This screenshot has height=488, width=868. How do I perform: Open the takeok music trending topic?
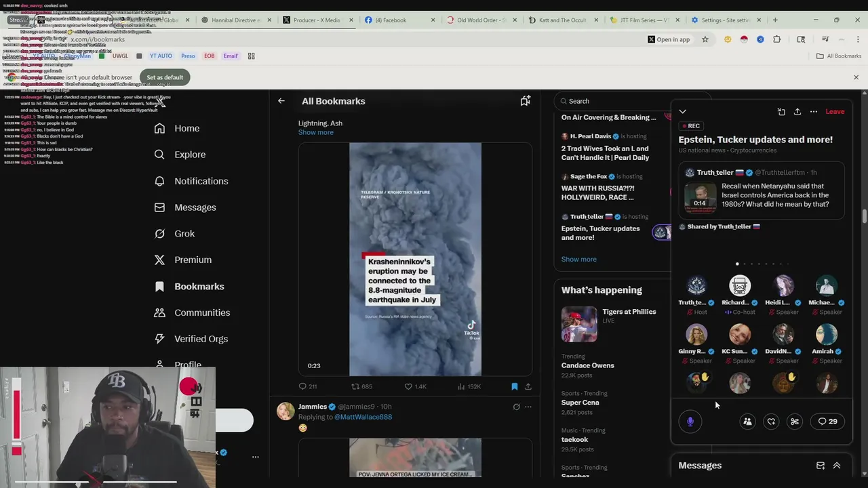(574, 440)
